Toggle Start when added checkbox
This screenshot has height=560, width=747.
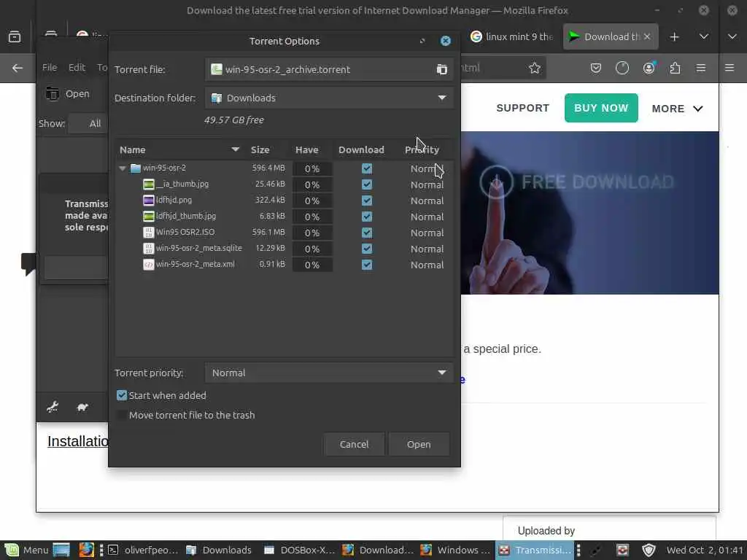coord(122,395)
